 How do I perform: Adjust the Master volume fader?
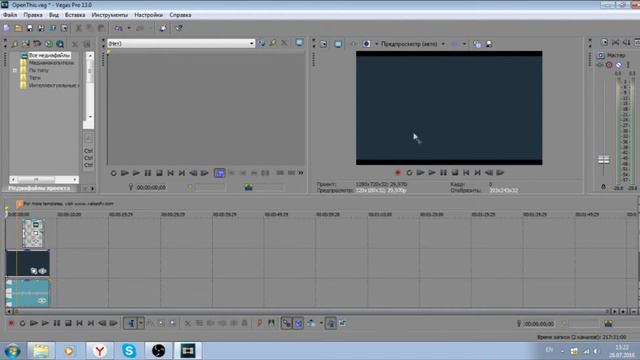click(x=604, y=159)
